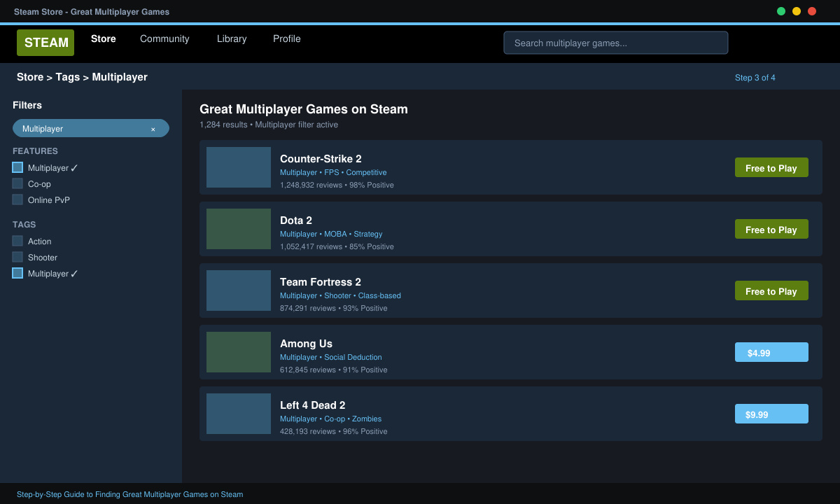Open the Team Fortress 2 title
The width and height of the screenshot is (840, 504).
click(321, 282)
